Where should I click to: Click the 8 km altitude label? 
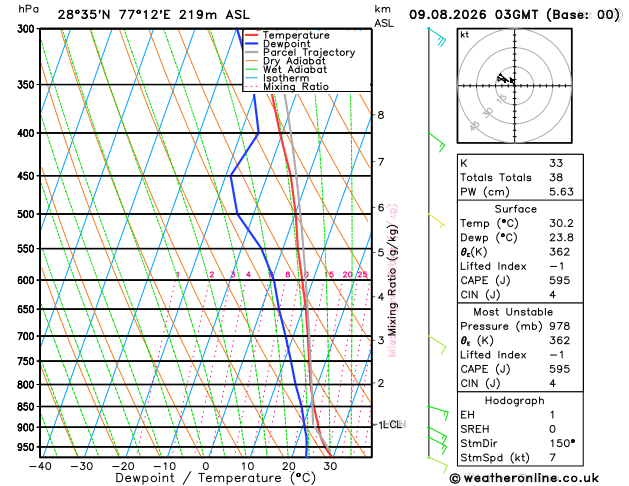[380, 115]
